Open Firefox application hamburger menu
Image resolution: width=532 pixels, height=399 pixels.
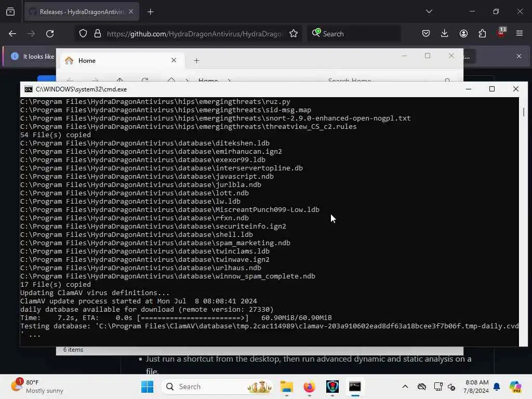pos(520,34)
